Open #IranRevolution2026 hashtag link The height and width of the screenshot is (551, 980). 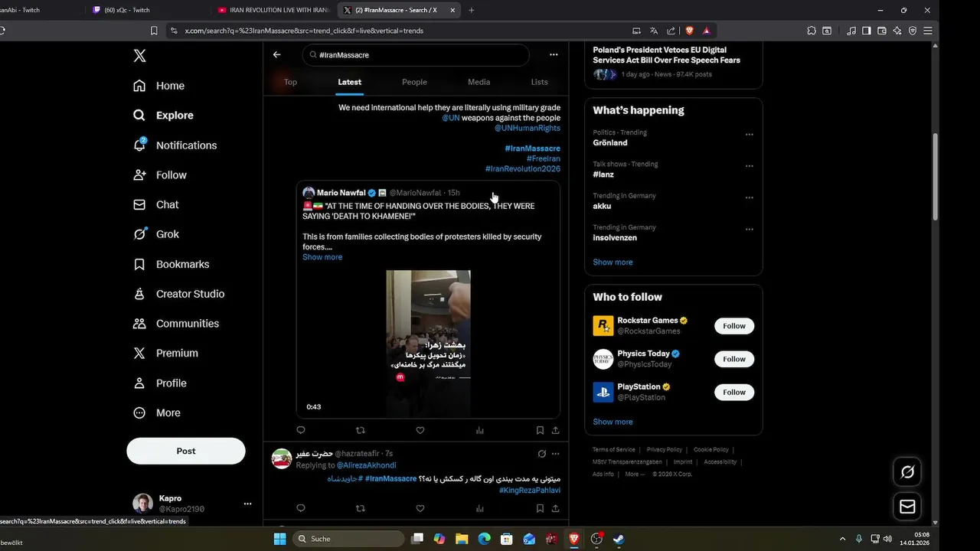pos(523,168)
